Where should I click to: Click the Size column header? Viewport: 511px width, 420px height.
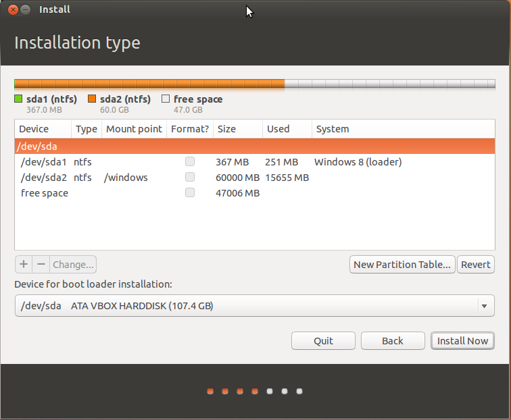[x=238, y=129]
